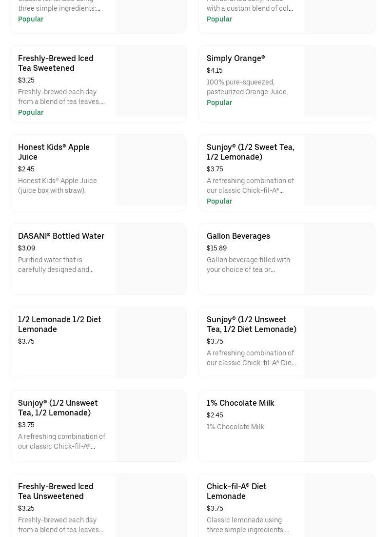The width and height of the screenshot is (392, 537).
Task: Click the $15.89 Gallon Beverages price
Action: coord(216,248)
